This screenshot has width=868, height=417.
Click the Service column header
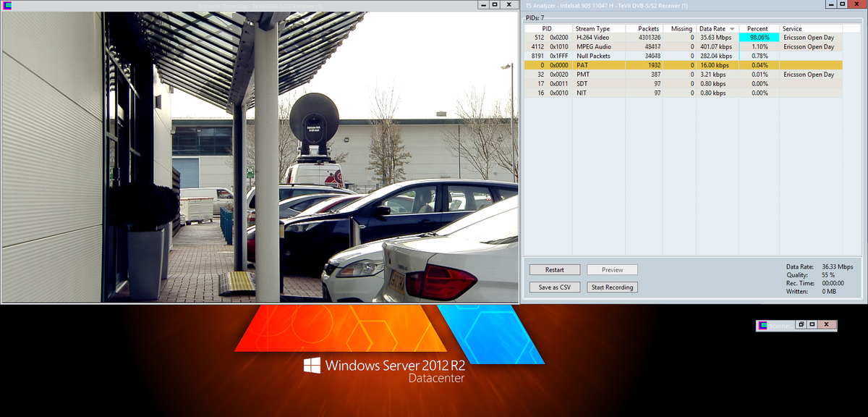coord(811,29)
